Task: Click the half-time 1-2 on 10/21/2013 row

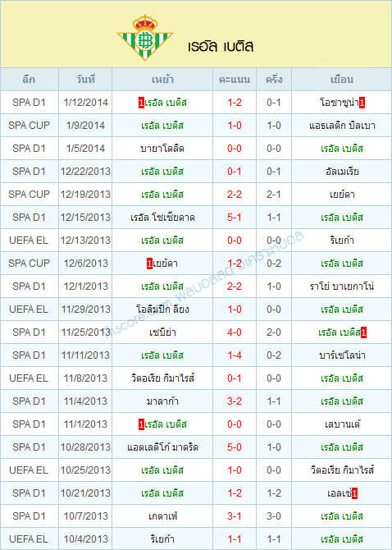Action: click(274, 493)
